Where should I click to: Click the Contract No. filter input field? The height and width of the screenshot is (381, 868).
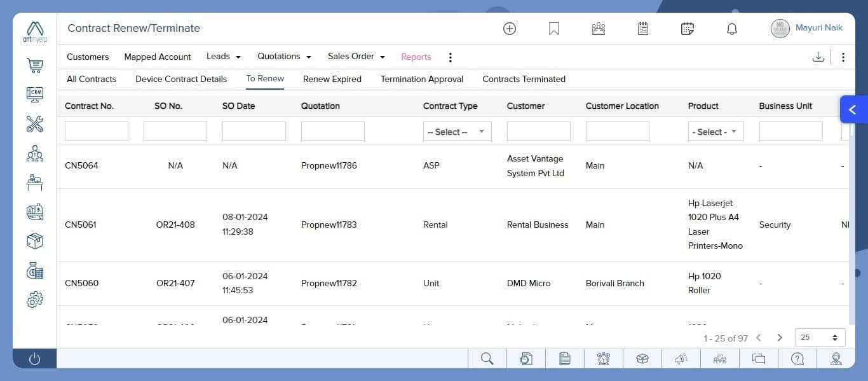click(x=97, y=131)
